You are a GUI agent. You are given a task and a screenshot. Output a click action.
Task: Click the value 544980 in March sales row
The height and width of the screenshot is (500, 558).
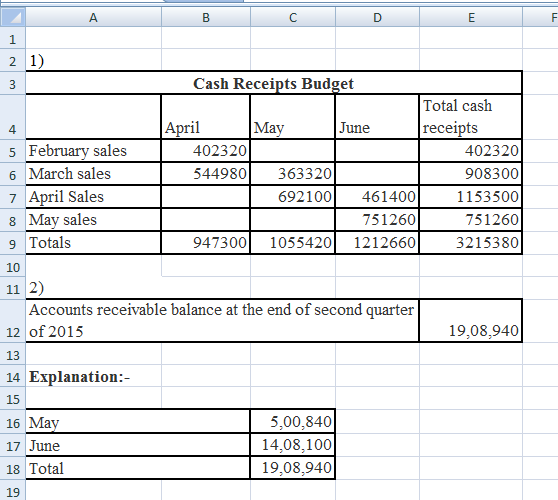coord(205,174)
